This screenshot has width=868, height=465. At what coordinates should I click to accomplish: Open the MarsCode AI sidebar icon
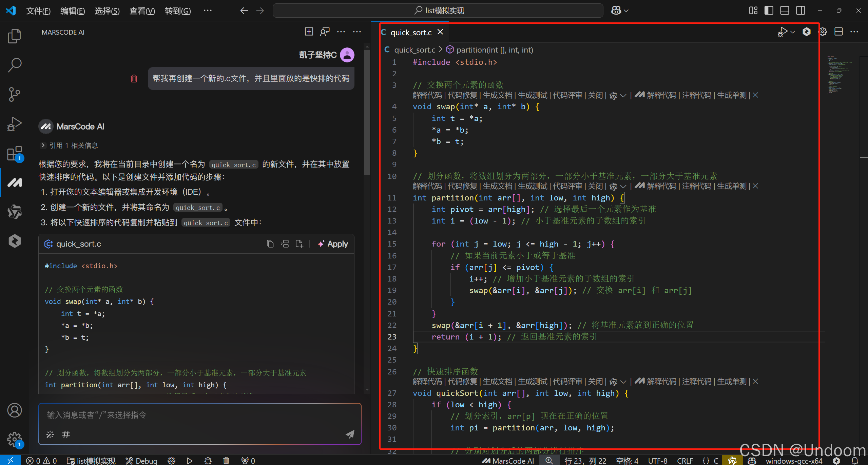(15, 183)
